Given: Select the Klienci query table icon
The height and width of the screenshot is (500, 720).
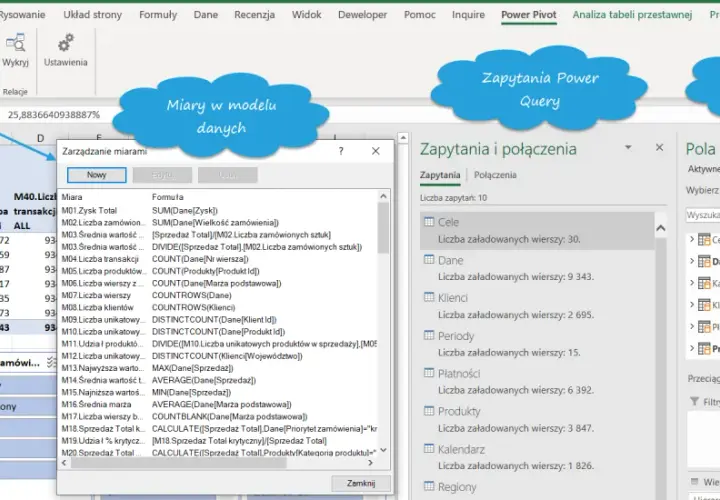Looking at the screenshot, I should tap(429, 297).
